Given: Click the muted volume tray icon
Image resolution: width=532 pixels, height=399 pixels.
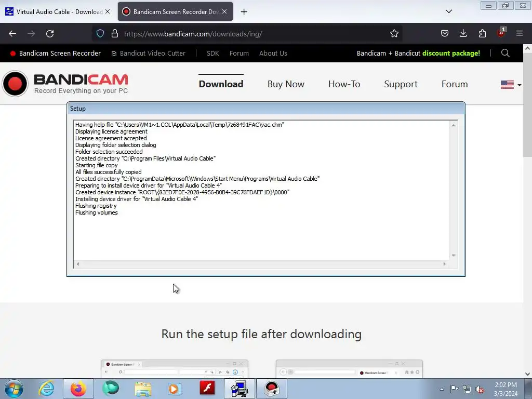Looking at the screenshot, I should pos(480,389).
